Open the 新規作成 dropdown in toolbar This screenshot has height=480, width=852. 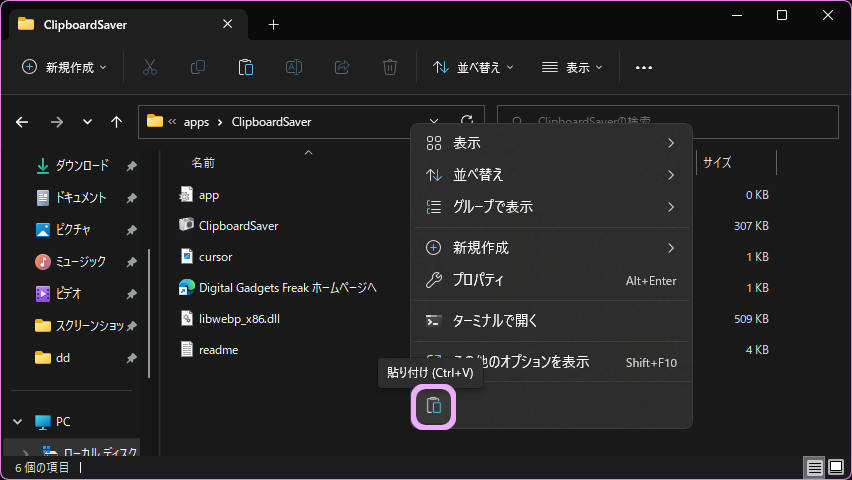pos(64,67)
